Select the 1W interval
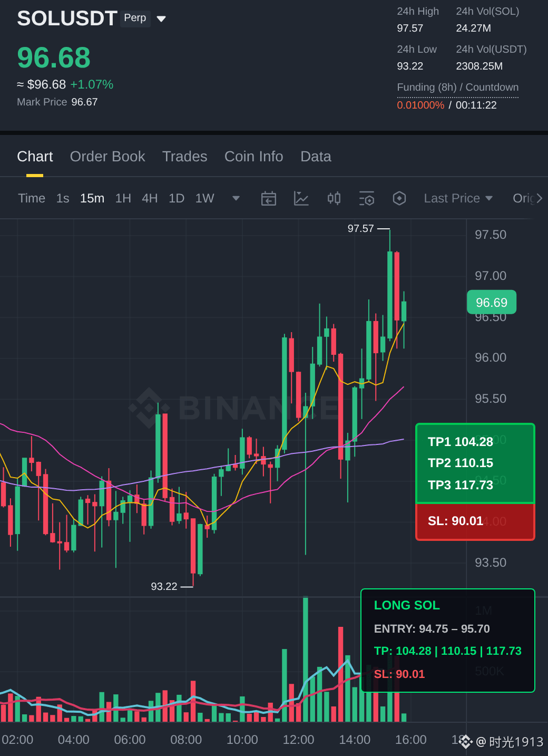 205,198
